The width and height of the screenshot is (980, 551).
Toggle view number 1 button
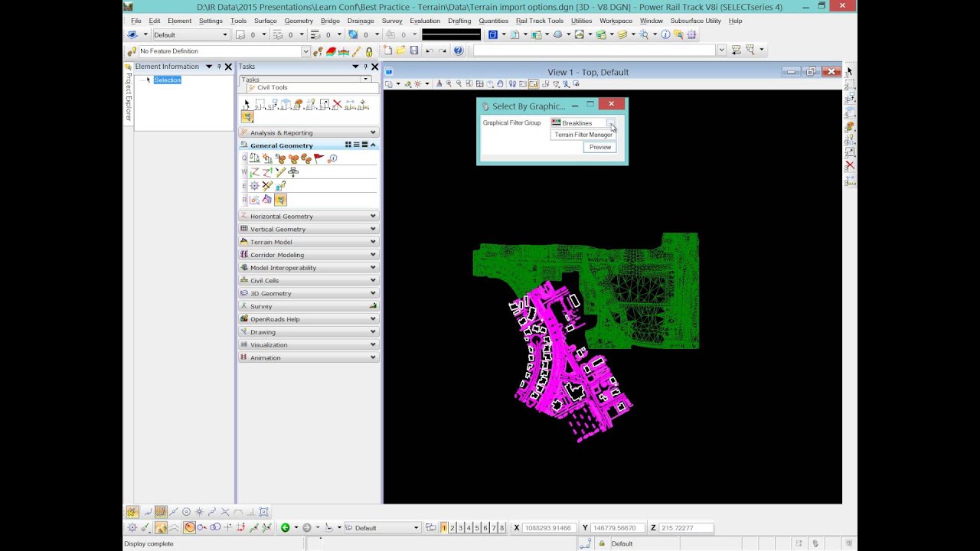coord(443,527)
